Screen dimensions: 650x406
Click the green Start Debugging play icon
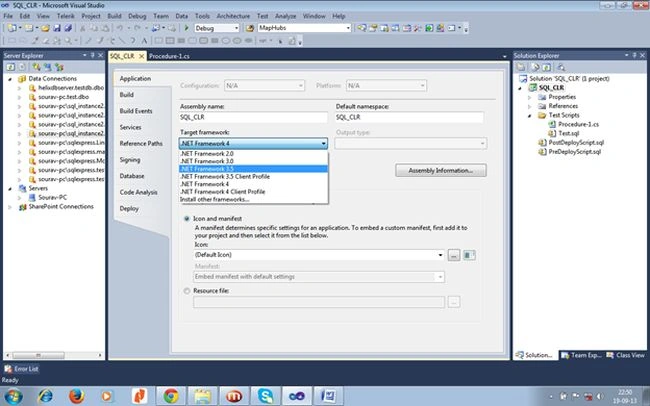coord(187,28)
